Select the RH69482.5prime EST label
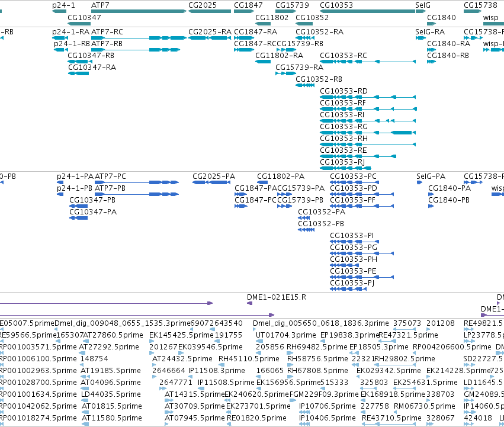 coord(317,347)
